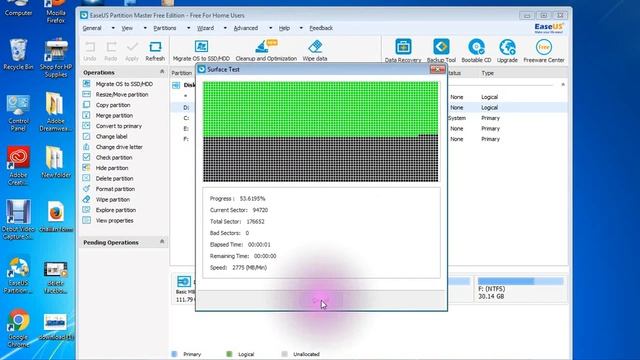This screenshot has height=360, width=640.
Task: Open Shop for HP Supplies shortcut
Action: pos(56,58)
